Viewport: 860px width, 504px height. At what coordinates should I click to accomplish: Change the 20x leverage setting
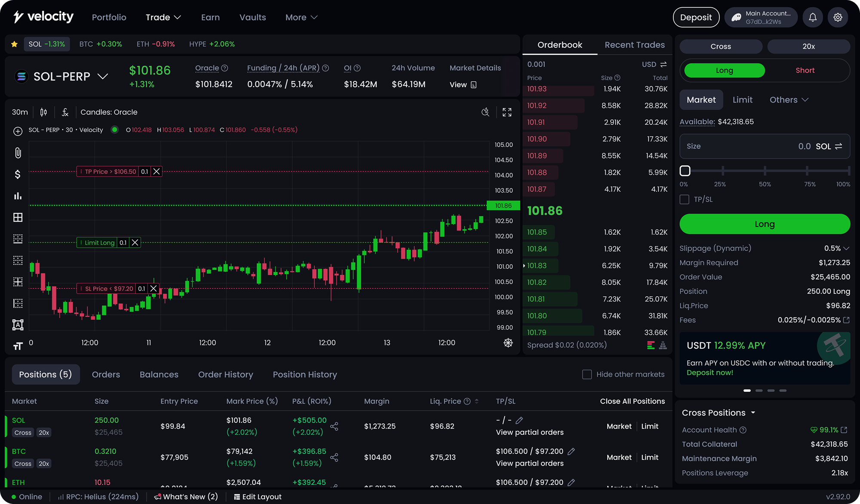point(808,46)
